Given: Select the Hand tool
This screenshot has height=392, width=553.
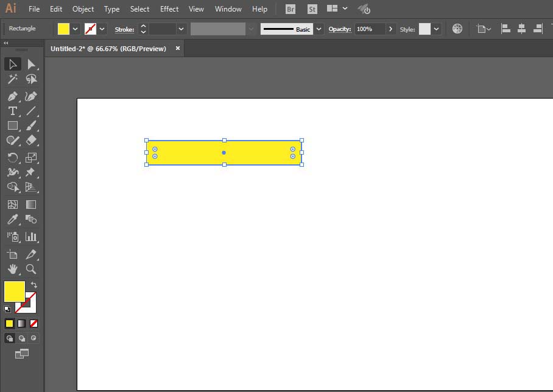Looking at the screenshot, I should 13,269.
